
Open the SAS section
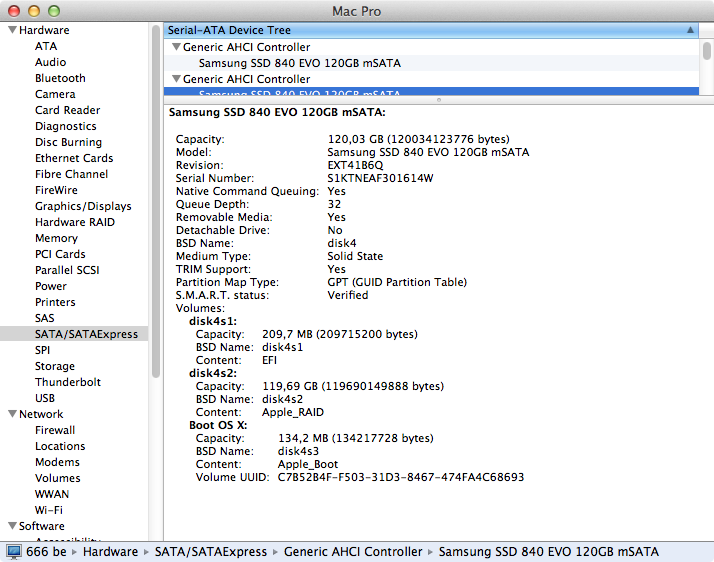coord(45,318)
